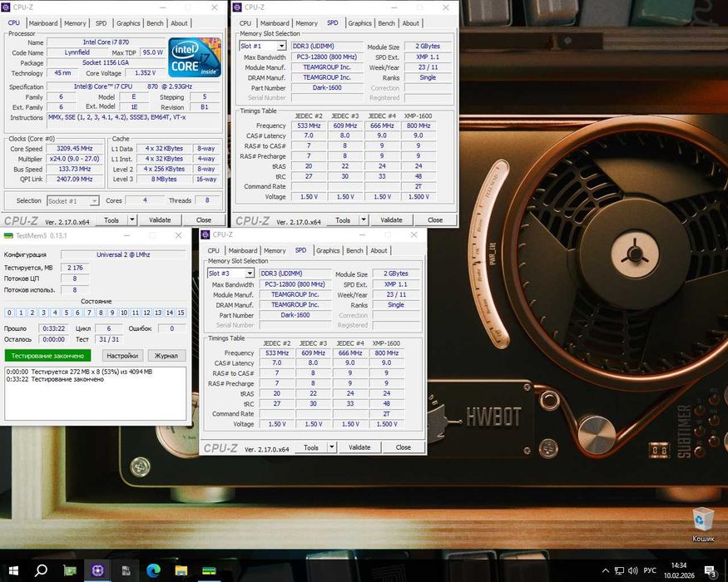Screen dimensions: 728x582
Task: Open Bench tab in Core i7 870 window
Action: (x=155, y=23)
